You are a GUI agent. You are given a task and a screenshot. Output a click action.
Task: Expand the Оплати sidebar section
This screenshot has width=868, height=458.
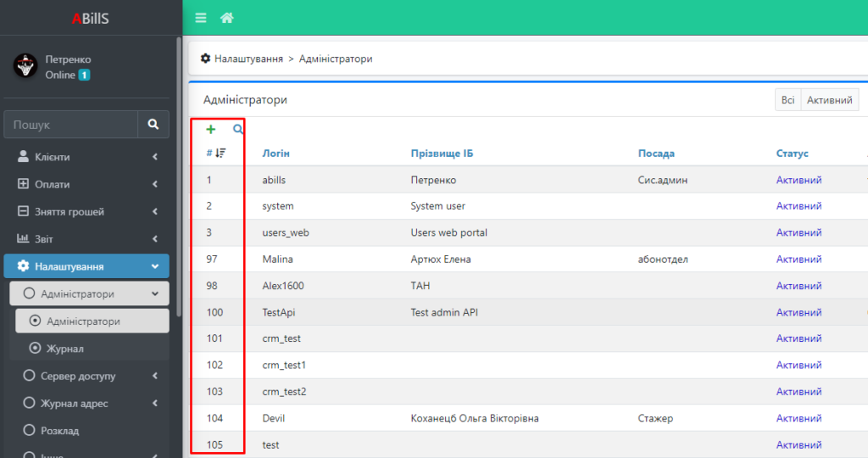pyautogui.click(x=86, y=184)
